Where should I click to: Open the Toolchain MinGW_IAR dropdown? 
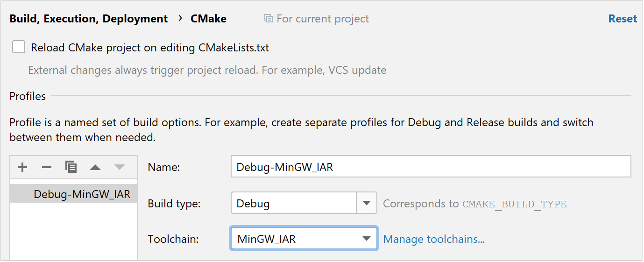(x=304, y=239)
